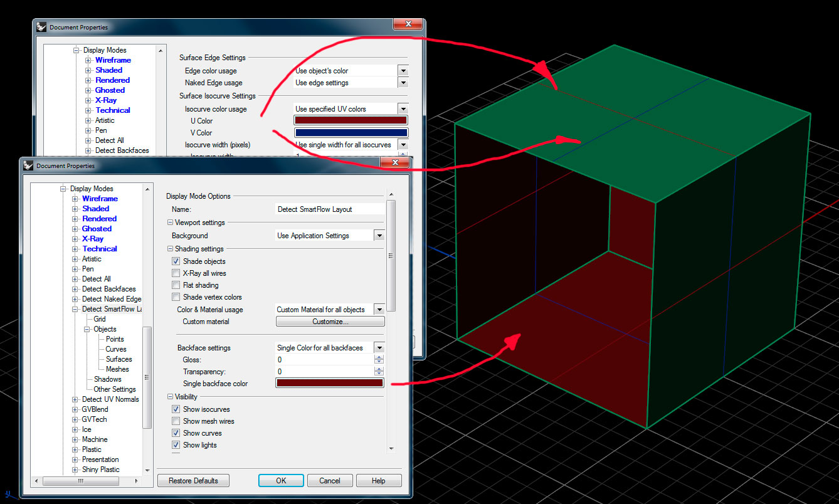
Task: Expand Detect UV Normals tree node
Action: 75,399
